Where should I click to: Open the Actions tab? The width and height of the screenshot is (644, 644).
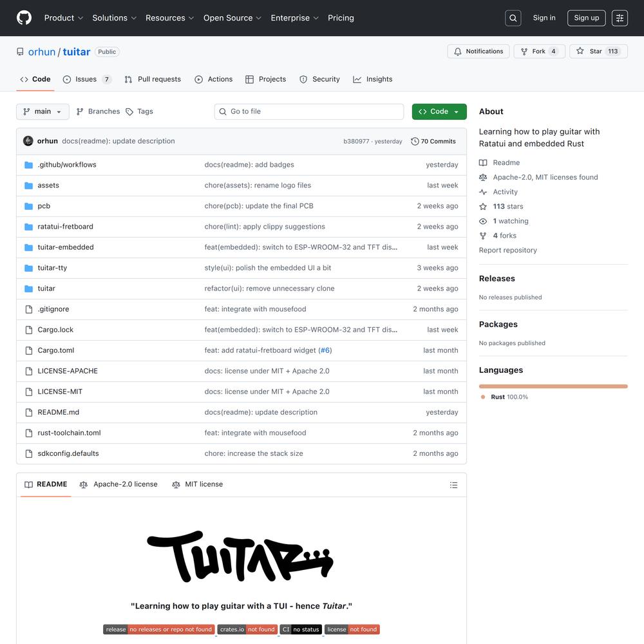point(214,79)
